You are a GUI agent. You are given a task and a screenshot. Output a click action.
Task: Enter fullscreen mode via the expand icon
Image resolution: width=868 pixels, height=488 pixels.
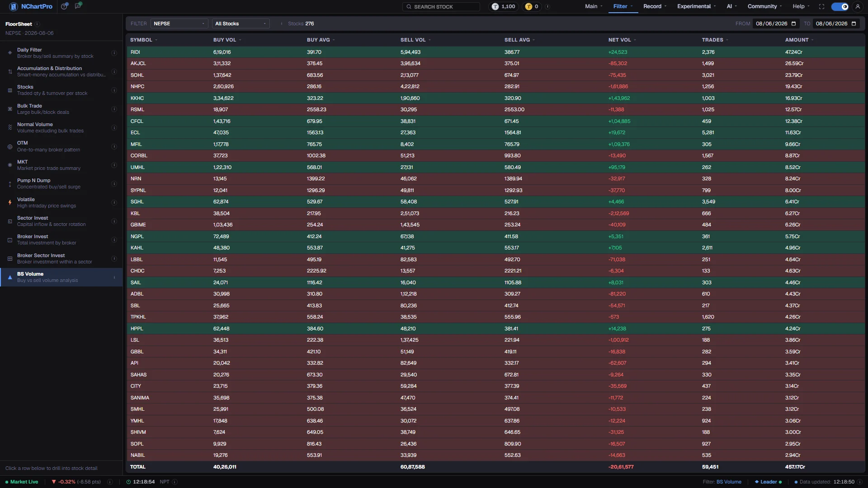tap(821, 6)
